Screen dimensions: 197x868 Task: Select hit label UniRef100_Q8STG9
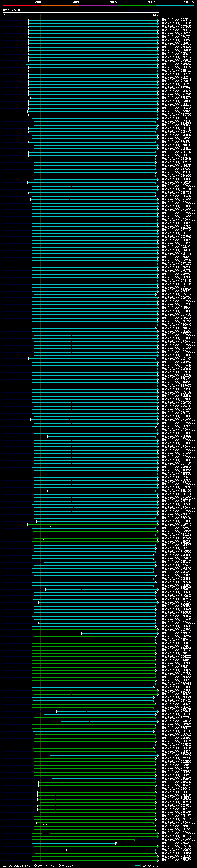176,392
